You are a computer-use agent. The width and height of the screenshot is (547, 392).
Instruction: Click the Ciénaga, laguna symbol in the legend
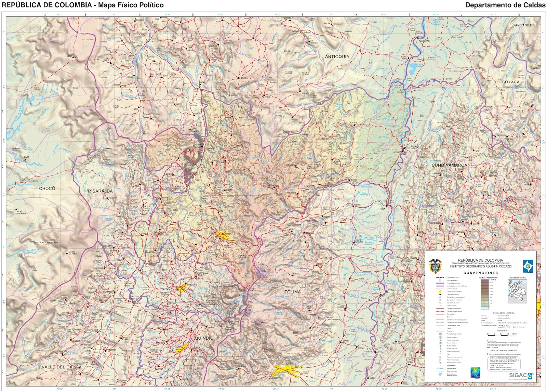tap(440, 374)
